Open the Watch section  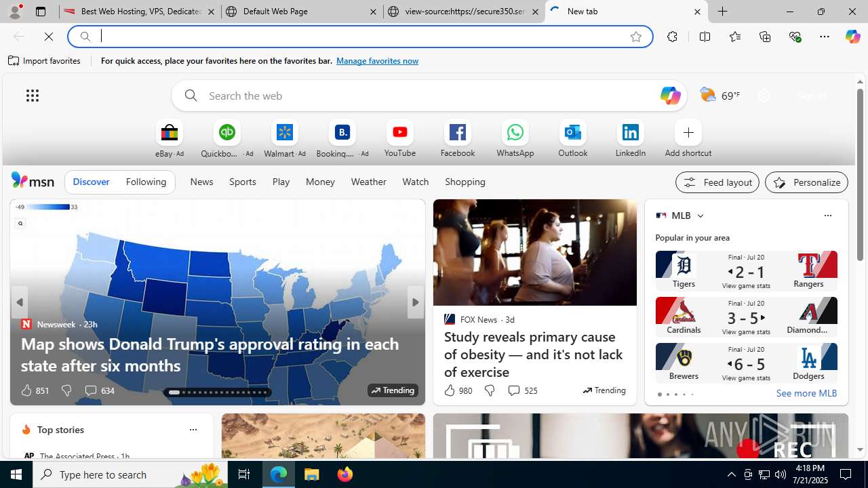coord(415,182)
